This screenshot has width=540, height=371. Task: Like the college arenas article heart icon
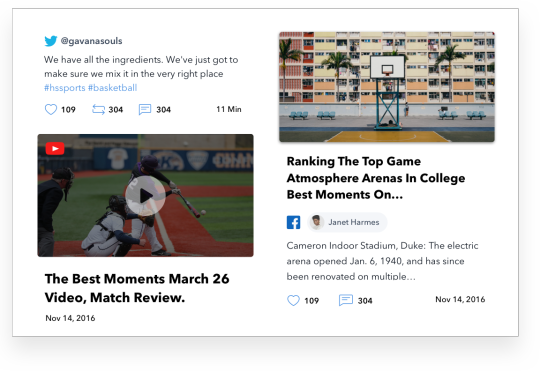click(293, 300)
